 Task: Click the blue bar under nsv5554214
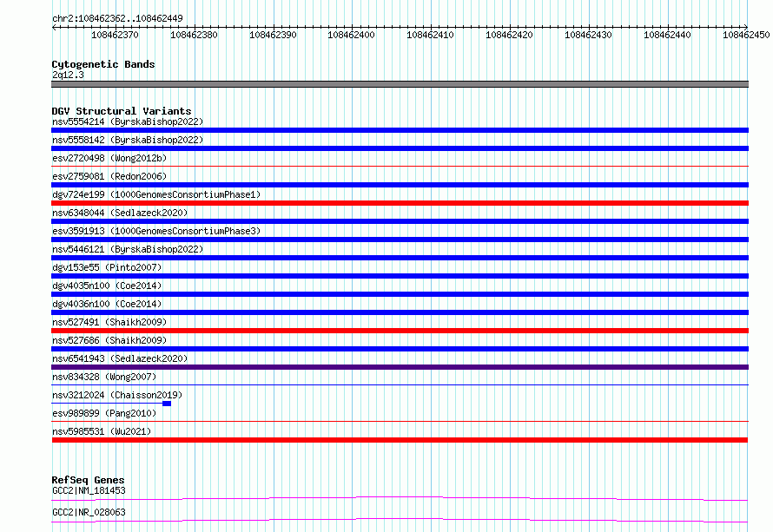click(400, 130)
